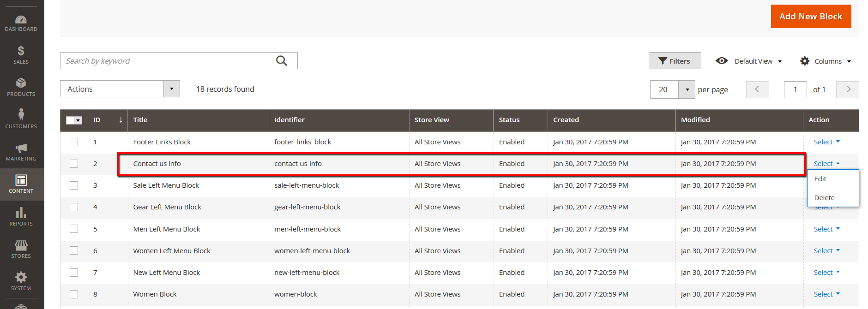Tick checkbox for Gear Left Menu Block
The image size is (868, 309).
(x=74, y=207)
